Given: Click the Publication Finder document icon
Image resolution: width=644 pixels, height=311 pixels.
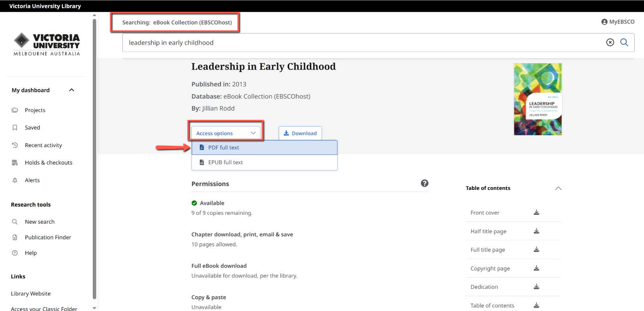Looking at the screenshot, I should click(x=15, y=237).
